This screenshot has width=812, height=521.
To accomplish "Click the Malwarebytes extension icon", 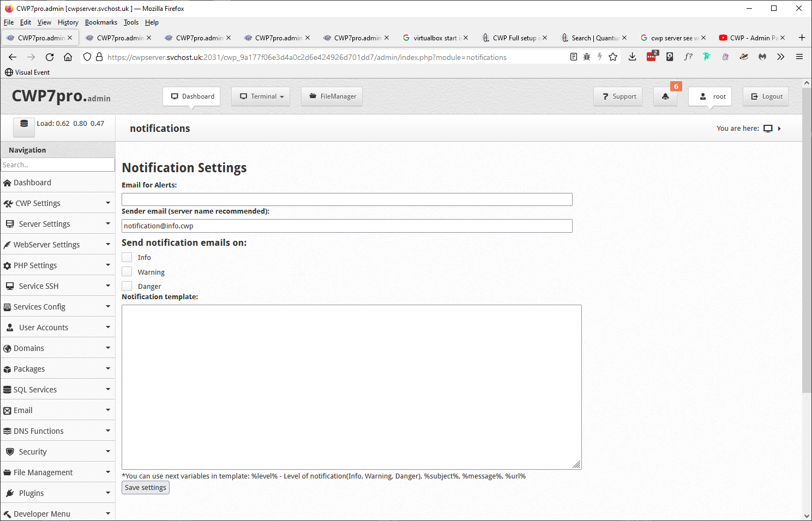I will pyautogui.click(x=762, y=57).
